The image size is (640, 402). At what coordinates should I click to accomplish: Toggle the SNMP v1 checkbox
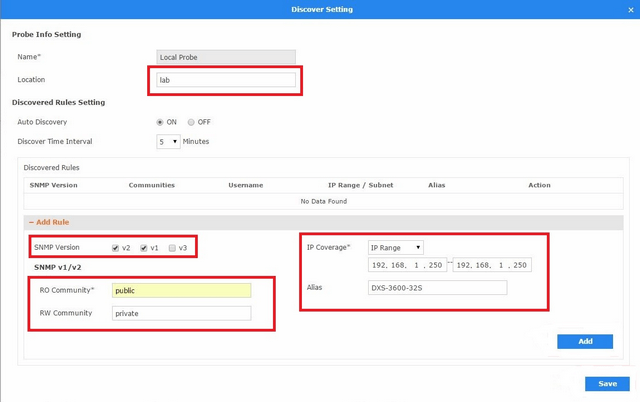click(x=144, y=248)
